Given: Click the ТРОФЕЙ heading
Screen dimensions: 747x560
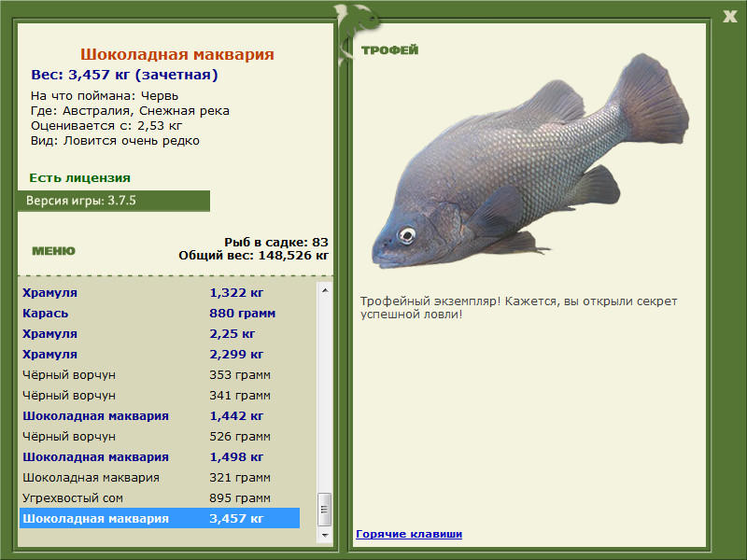Looking at the screenshot, I should click(x=389, y=50).
